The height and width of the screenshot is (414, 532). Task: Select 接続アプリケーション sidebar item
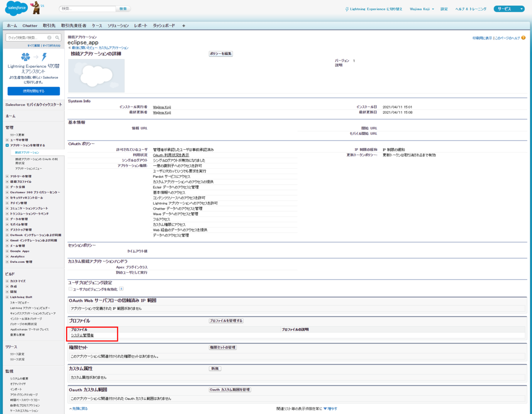(x=27, y=152)
